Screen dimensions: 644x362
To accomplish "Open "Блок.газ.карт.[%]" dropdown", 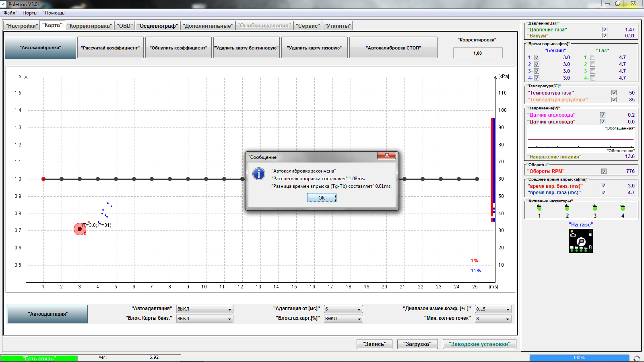I will click(343, 319).
